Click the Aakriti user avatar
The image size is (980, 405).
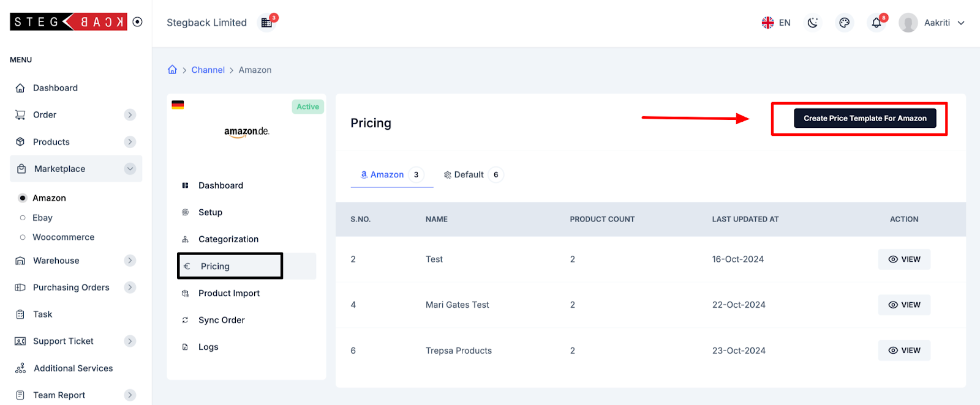pyautogui.click(x=908, y=23)
